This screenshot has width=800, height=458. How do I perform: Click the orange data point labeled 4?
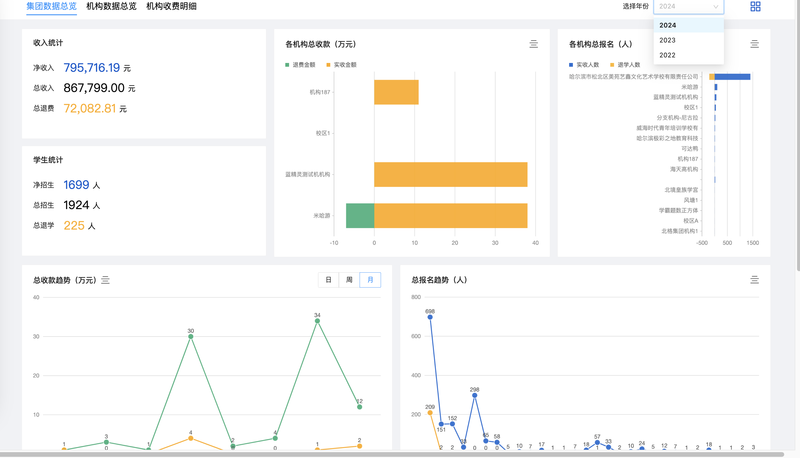click(x=191, y=438)
